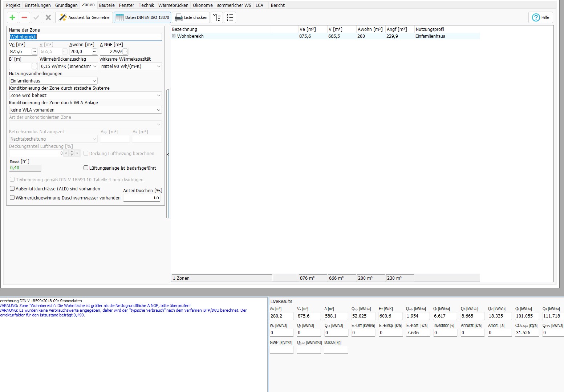Switch to the Bauteile tab
Image resolution: width=564 pixels, height=392 pixels.
(x=107, y=5)
